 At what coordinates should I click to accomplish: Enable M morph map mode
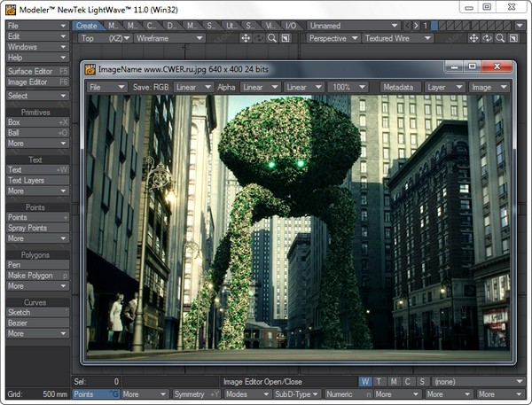pyautogui.click(x=394, y=382)
